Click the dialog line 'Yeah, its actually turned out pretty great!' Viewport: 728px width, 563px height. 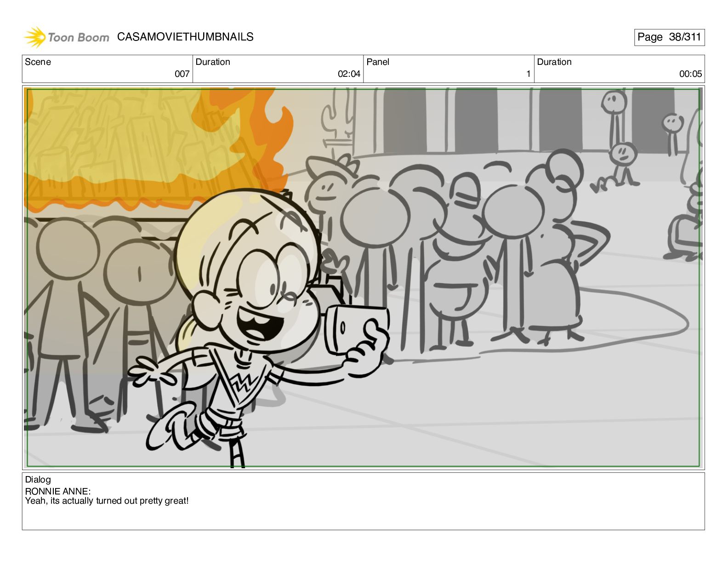coord(107,501)
